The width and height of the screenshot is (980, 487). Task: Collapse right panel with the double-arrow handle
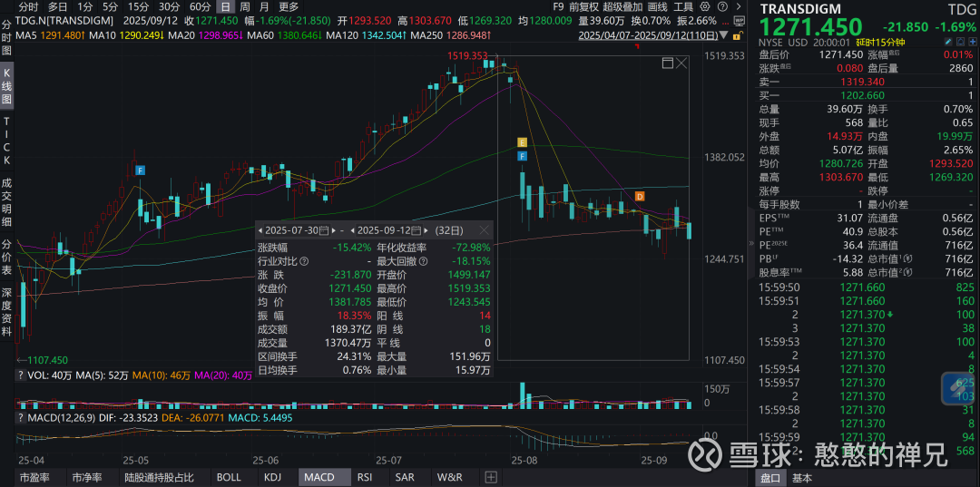click(x=752, y=243)
